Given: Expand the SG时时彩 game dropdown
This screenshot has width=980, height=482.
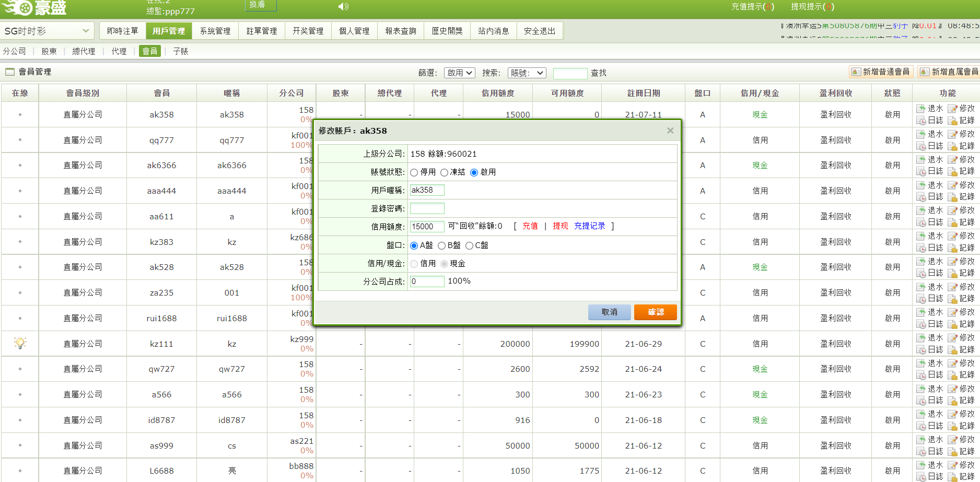Looking at the screenshot, I should point(47,31).
